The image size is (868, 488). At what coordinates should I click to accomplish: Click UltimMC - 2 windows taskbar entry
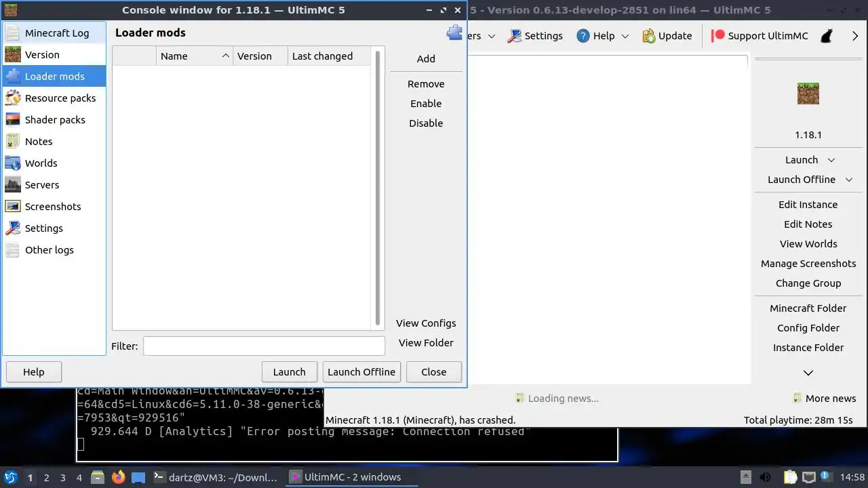[x=353, y=477]
